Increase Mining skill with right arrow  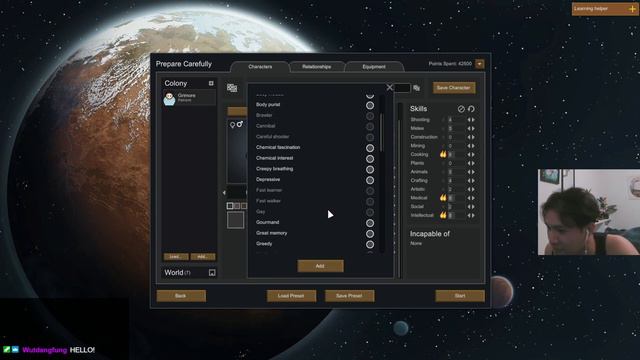[473, 146]
